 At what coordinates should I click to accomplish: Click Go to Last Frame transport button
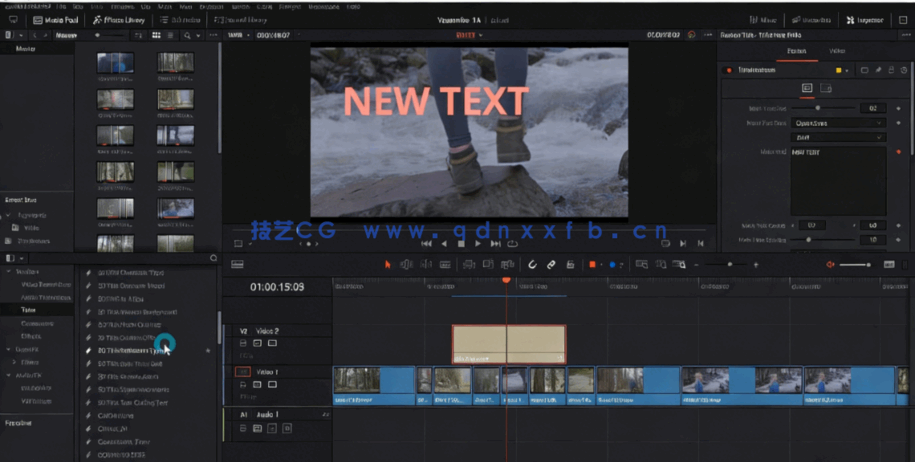(x=495, y=244)
